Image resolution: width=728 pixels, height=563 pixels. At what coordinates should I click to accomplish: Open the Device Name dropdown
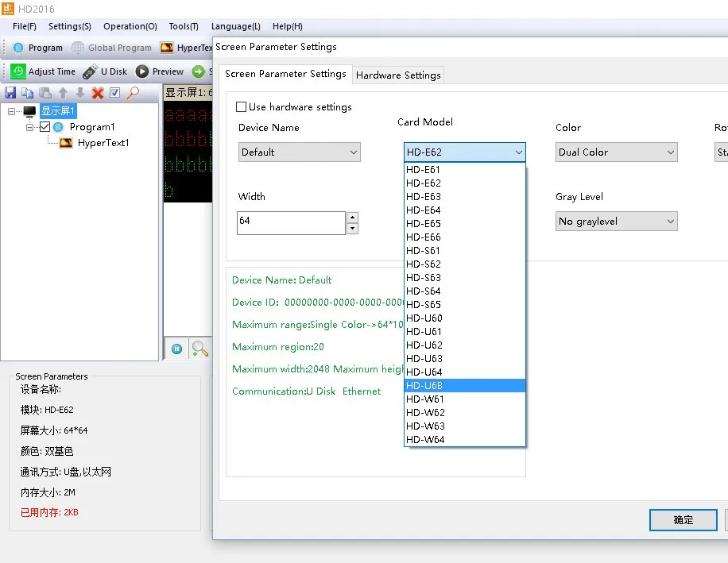click(x=300, y=152)
